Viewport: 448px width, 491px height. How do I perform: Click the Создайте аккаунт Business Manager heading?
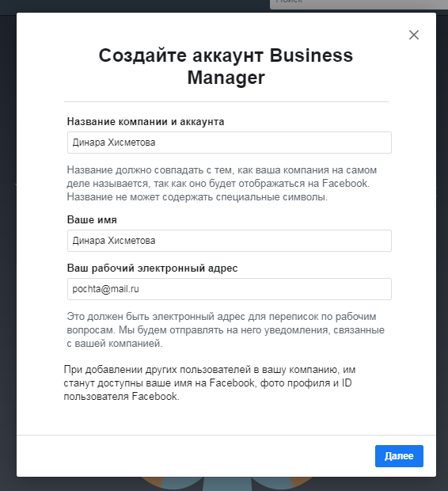(x=226, y=66)
